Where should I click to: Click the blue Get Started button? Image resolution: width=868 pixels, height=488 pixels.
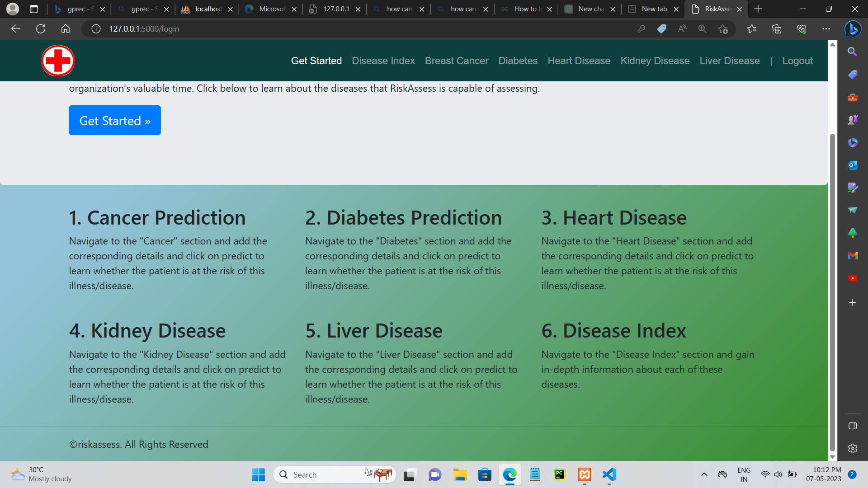click(115, 120)
